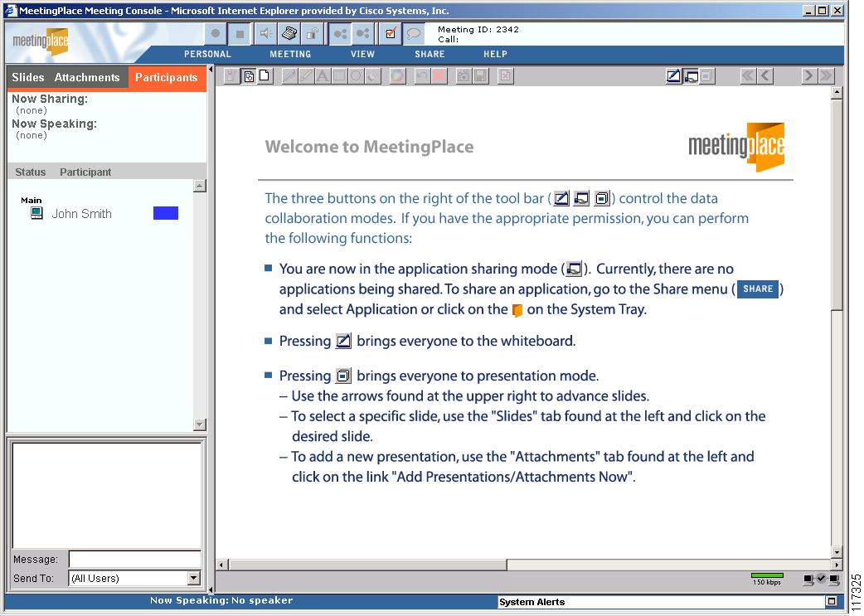Click the SHARE button in welcome text
This screenshot has width=864, height=616.
pyautogui.click(x=758, y=289)
